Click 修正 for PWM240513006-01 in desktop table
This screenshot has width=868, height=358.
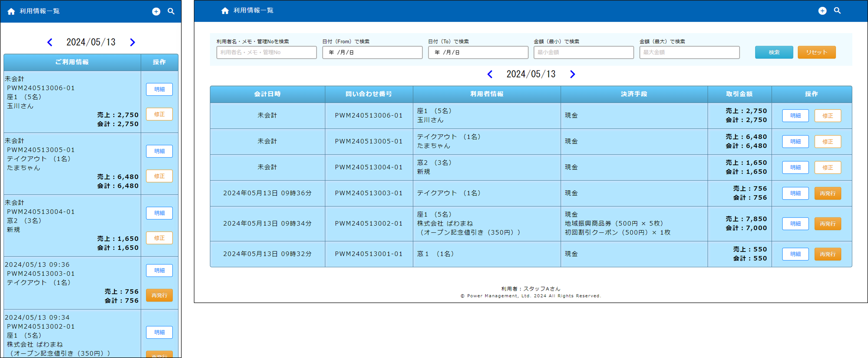pos(828,116)
